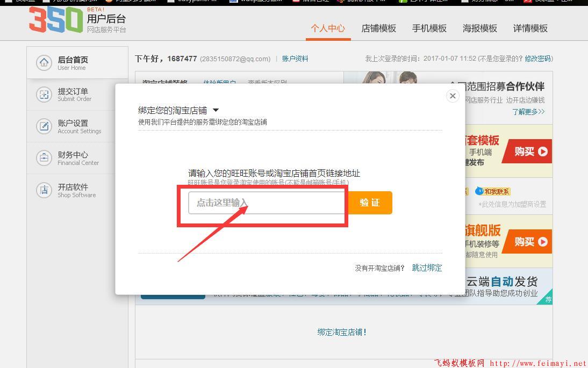Switch to 手机模板 tab
588x368 pixels.
pyautogui.click(x=429, y=28)
